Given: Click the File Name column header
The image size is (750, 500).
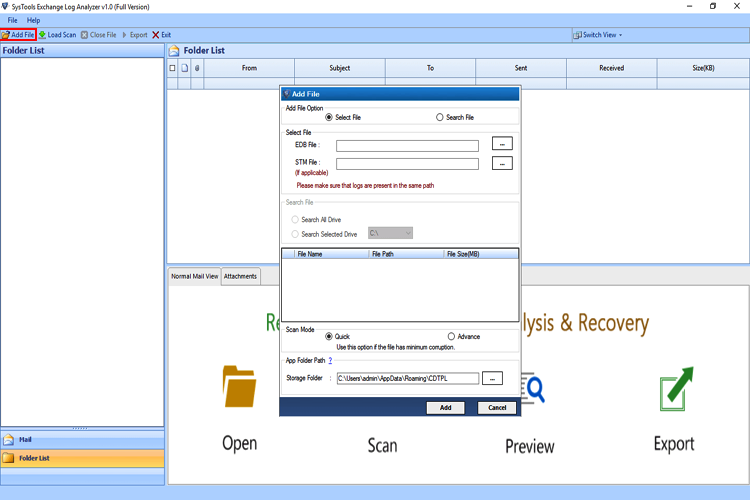Looking at the screenshot, I should click(331, 254).
